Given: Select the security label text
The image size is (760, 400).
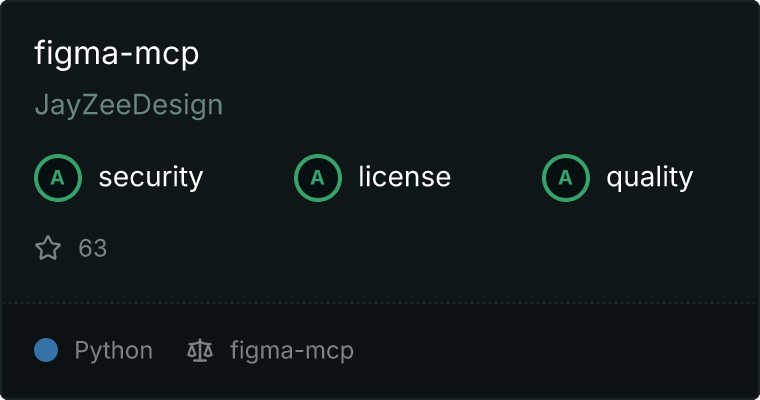Looking at the screenshot, I should (151, 177).
